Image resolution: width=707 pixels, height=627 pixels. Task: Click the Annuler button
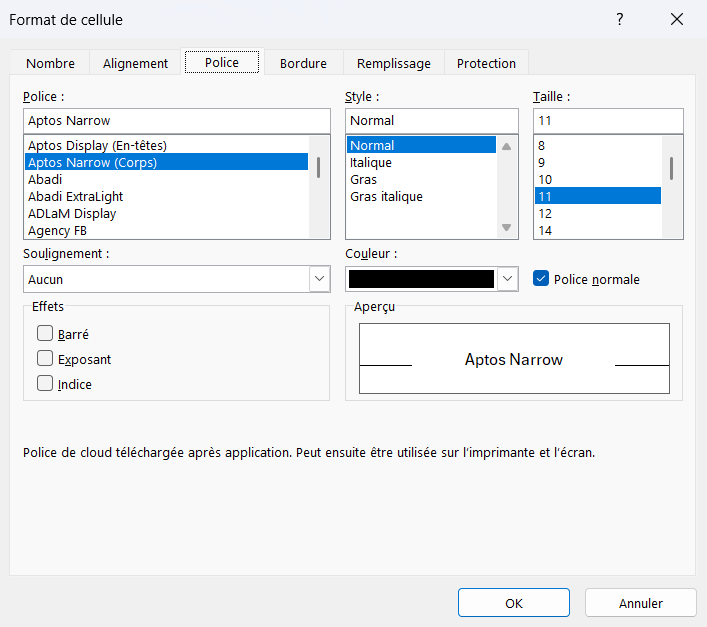click(641, 603)
